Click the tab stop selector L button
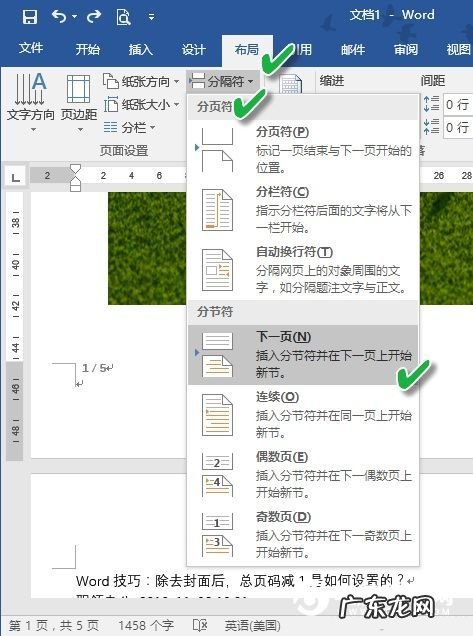The height and width of the screenshot is (636, 473). pyautogui.click(x=15, y=177)
